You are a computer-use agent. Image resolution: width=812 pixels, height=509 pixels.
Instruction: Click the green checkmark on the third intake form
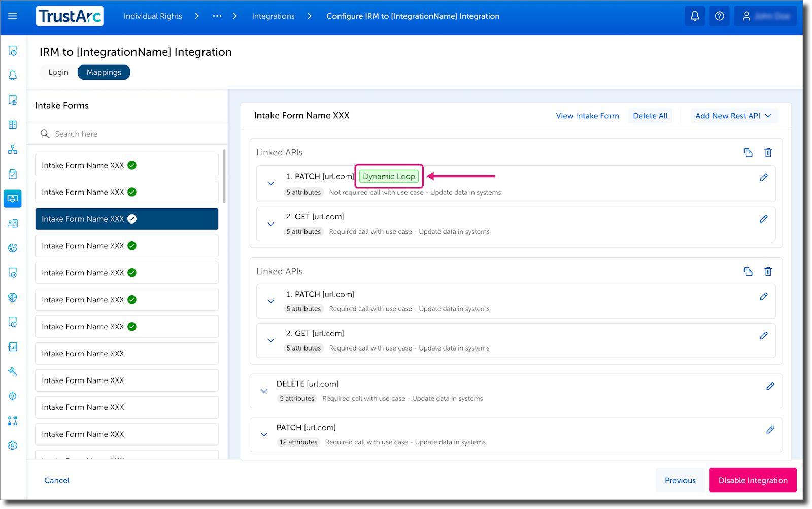131,218
